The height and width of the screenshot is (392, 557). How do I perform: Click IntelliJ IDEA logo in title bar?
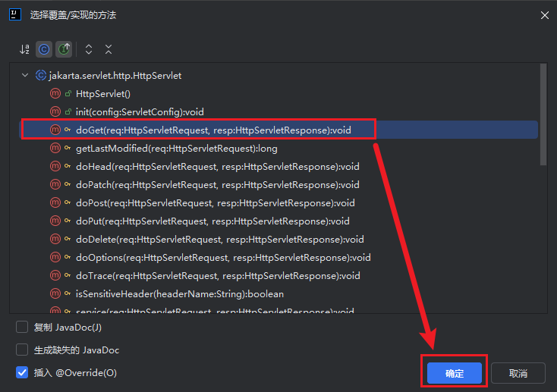(15, 15)
